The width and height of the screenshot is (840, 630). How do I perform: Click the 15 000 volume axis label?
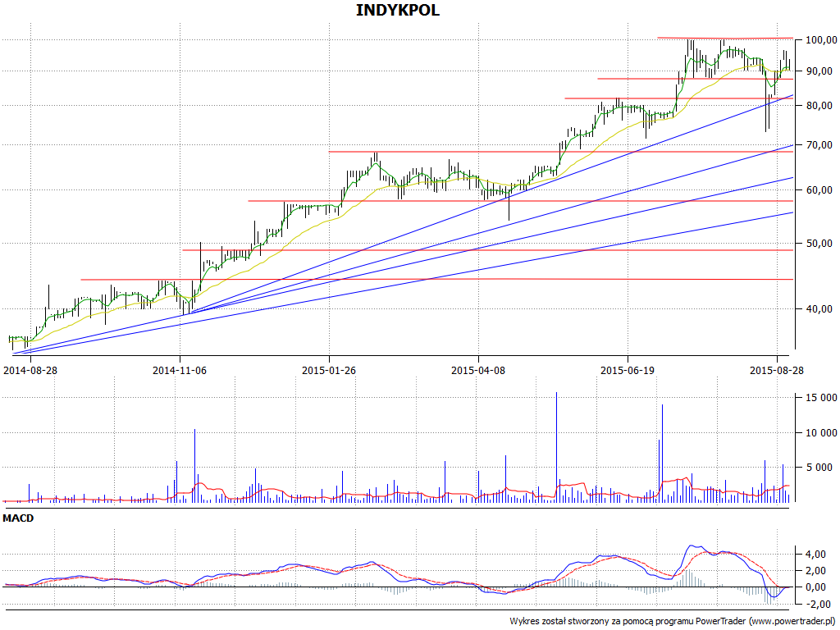coord(821,398)
